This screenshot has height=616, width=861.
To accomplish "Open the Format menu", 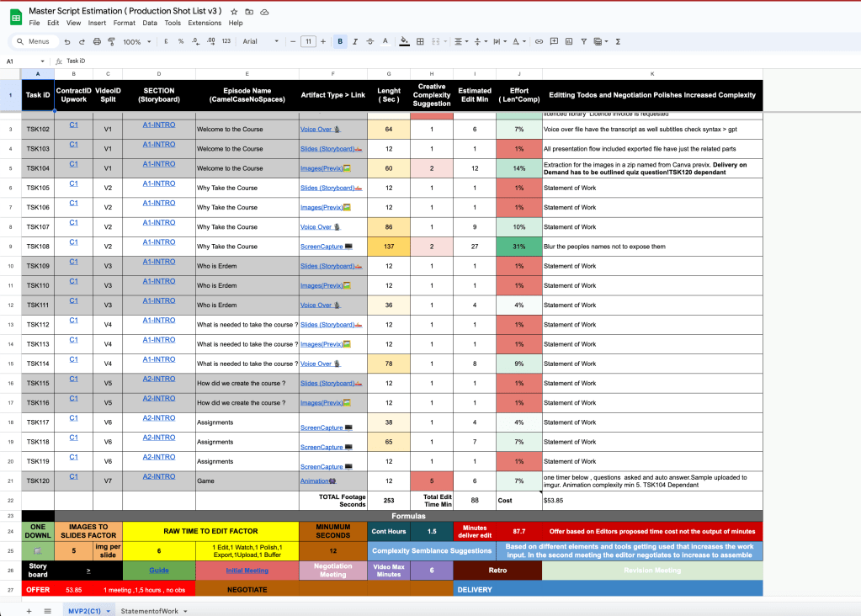I will coord(124,23).
